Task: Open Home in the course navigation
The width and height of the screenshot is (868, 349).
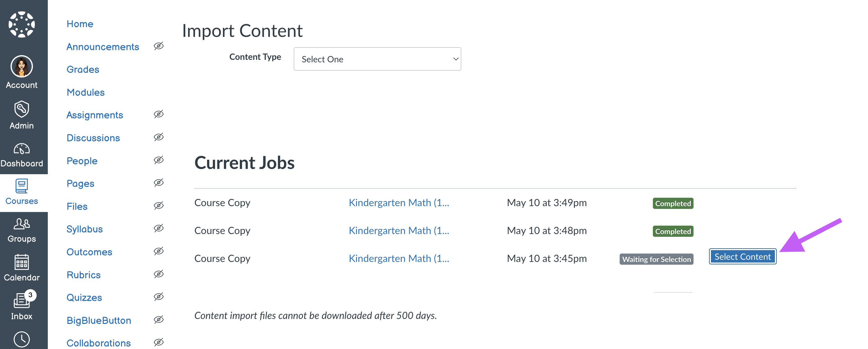Action: point(80,24)
